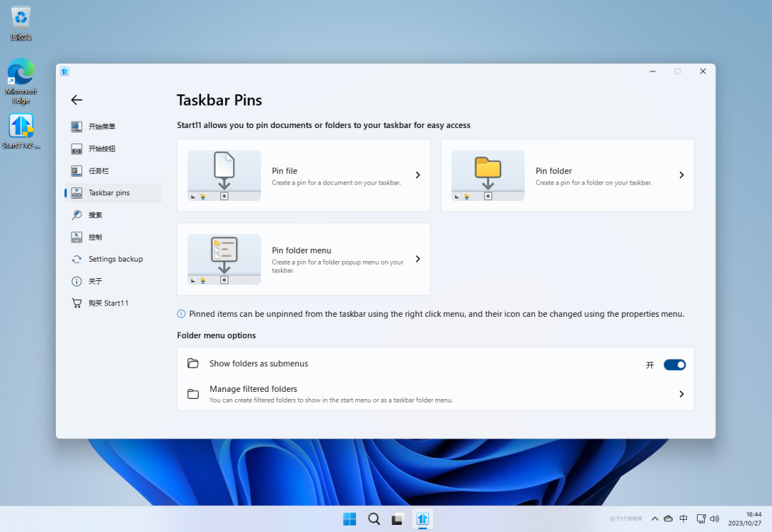
Task: Click the back arrow in Start11 settings
Action: coord(76,100)
